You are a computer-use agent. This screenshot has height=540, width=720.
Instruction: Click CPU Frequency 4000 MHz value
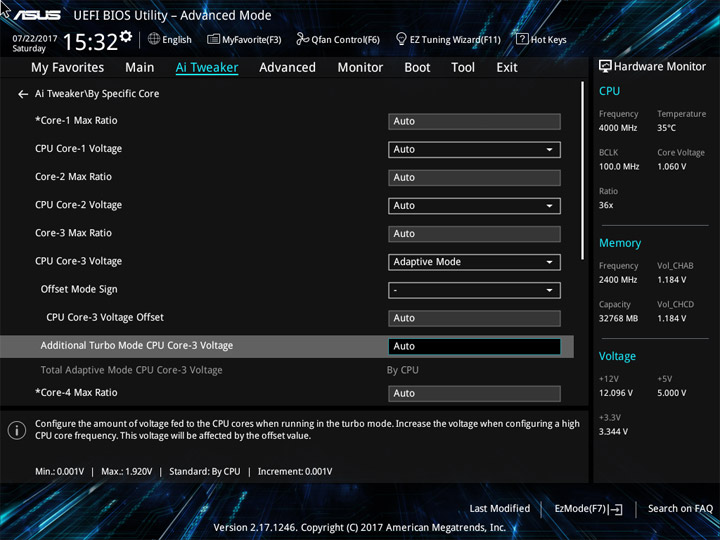coord(618,128)
